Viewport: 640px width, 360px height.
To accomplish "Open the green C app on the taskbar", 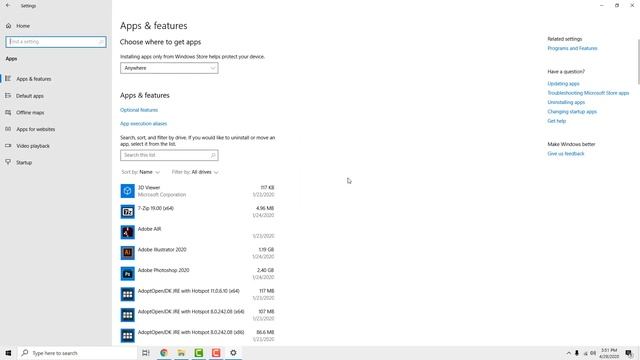I will 199,353.
